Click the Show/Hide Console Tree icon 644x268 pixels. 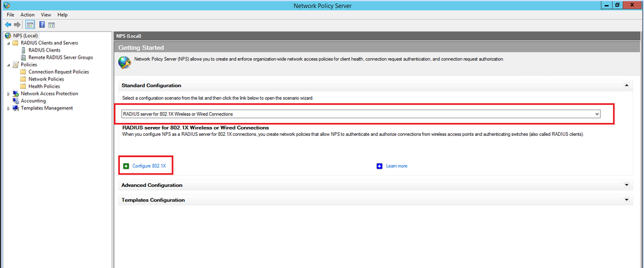[x=30, y=24]
